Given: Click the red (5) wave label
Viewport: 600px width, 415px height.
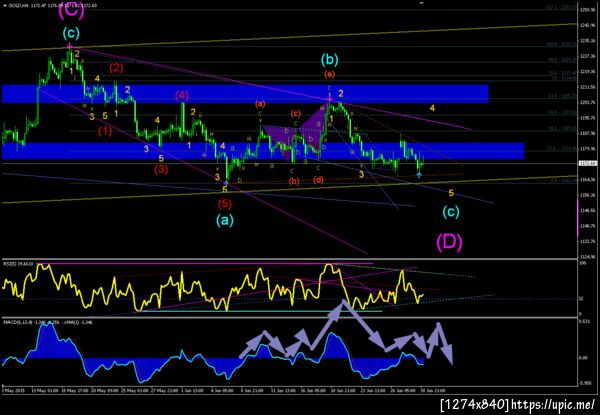Looking at the screenshot, I should click(x=225, y=204).
